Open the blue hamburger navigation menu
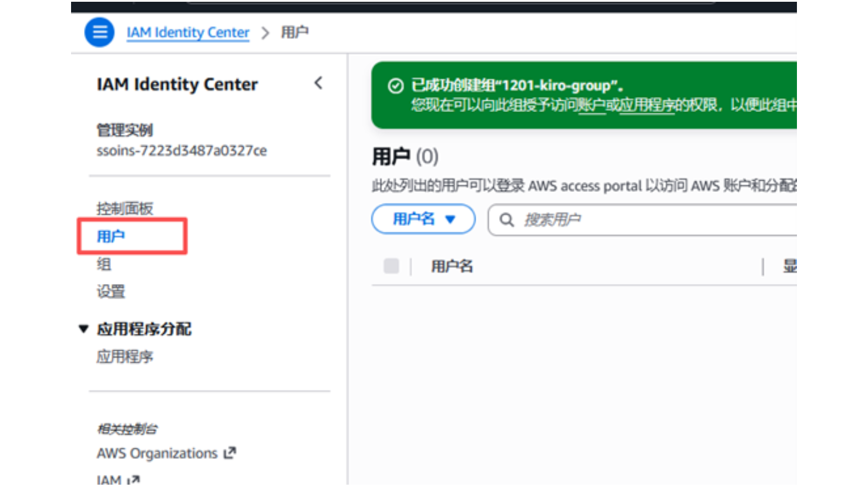Image resolution: width=868 pixels, height=487 pixels. tap(99, 32)
